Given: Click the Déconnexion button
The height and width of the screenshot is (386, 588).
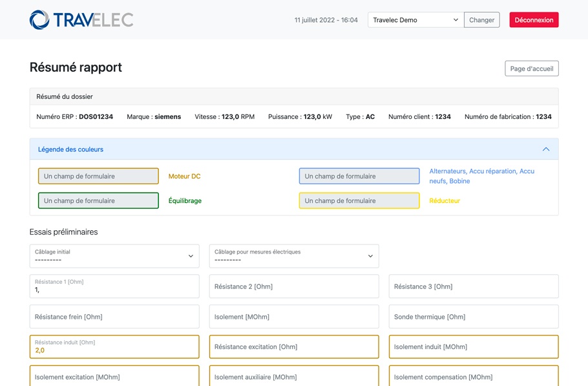Looking at the screenshot, I should (534, 20).
